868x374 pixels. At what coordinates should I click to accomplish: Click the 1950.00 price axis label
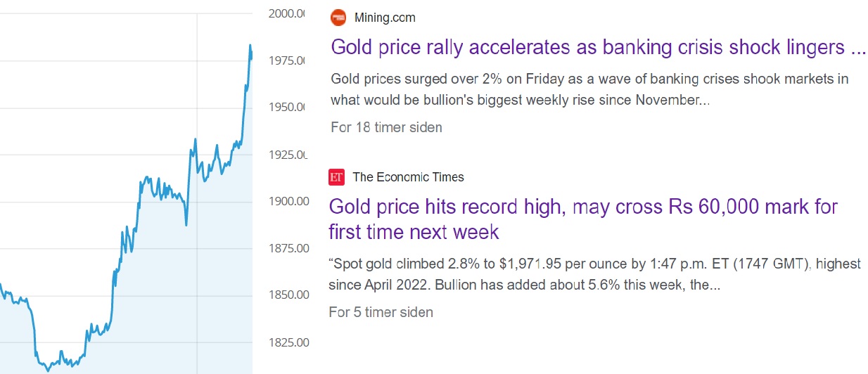click(288, 107)
